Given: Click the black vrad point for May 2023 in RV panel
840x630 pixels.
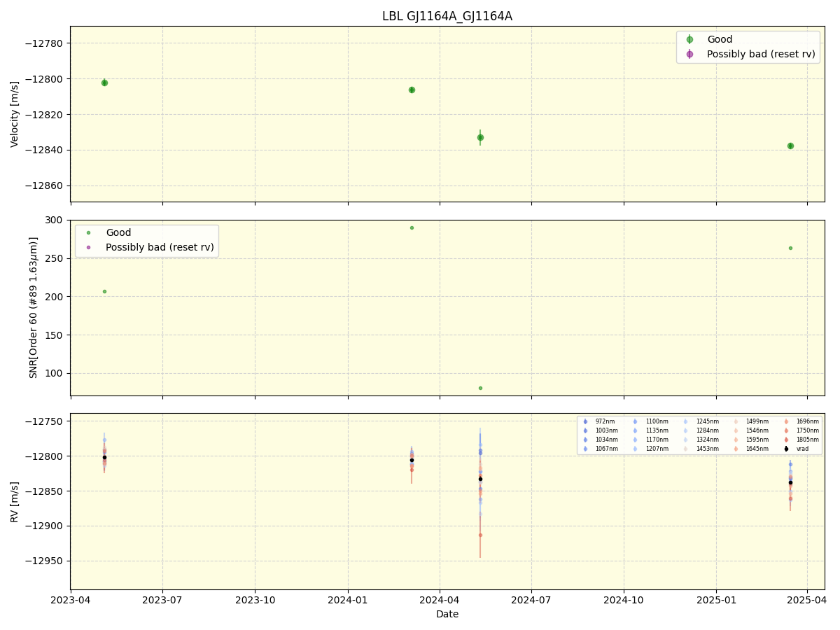Looking at the screenshot, I should [x=104, y=457].
